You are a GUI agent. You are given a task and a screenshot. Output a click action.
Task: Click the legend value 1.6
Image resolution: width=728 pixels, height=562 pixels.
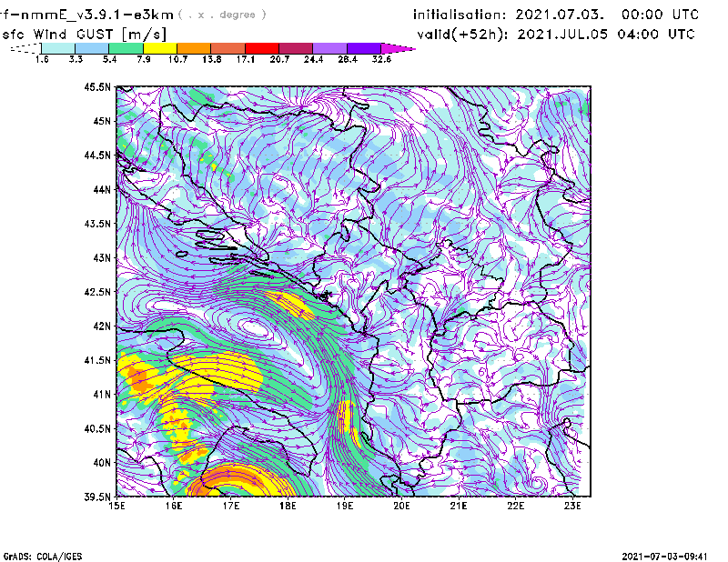click(42, 59)
